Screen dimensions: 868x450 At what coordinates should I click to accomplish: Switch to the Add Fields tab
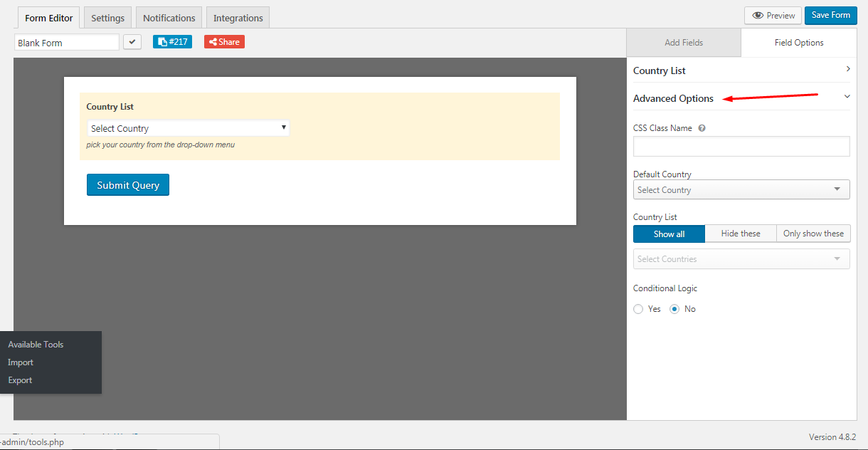[x=683, y=43]
